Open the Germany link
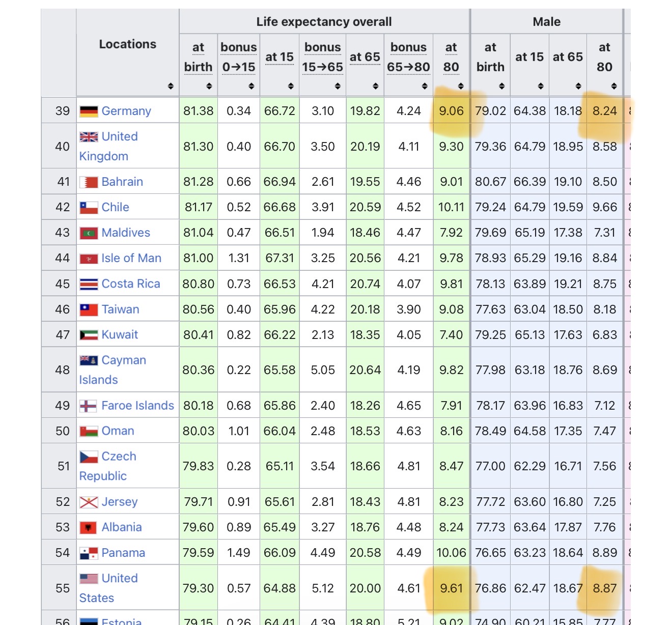Image resolution: width=672 pixels, height=625 pixels. (x=126, y=111)
